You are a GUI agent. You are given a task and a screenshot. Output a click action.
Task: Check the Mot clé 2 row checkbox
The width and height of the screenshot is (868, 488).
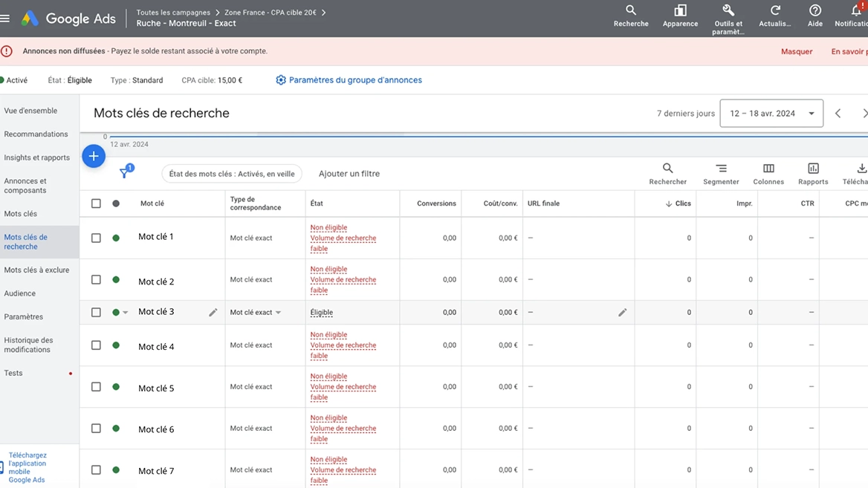click(x=97, y=279)
